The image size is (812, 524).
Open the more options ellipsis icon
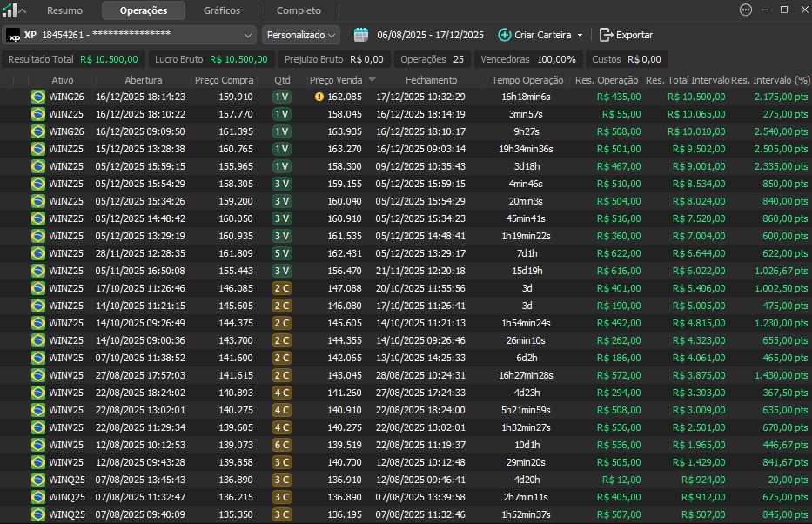[x=745, y=10]
